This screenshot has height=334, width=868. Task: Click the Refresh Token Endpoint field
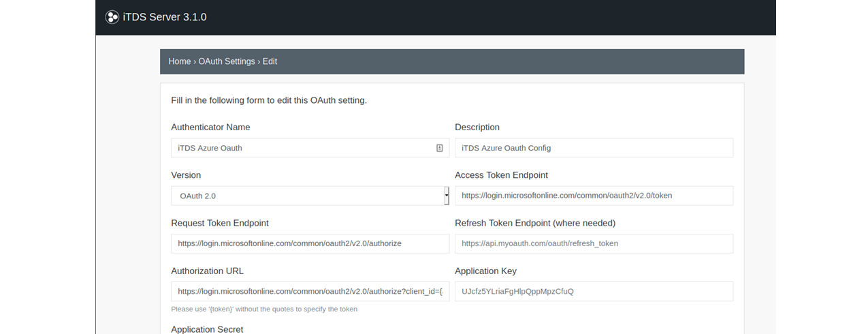594,243
